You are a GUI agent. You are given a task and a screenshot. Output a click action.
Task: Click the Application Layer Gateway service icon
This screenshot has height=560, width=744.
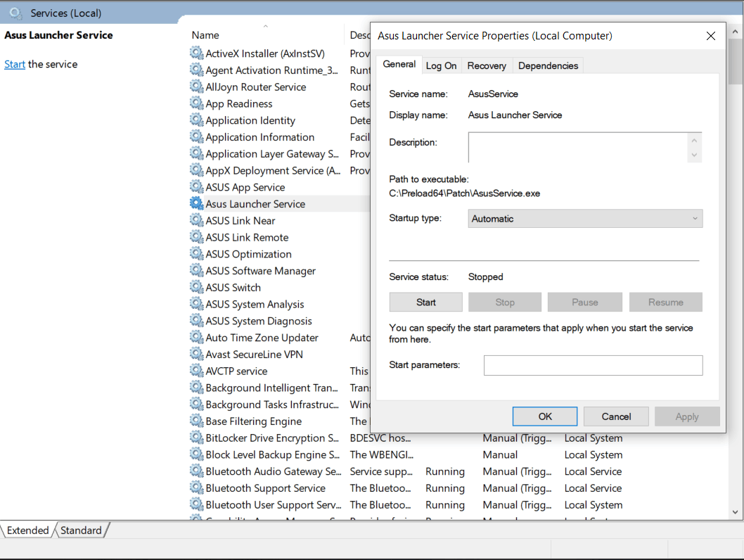(x=196, y=153)
